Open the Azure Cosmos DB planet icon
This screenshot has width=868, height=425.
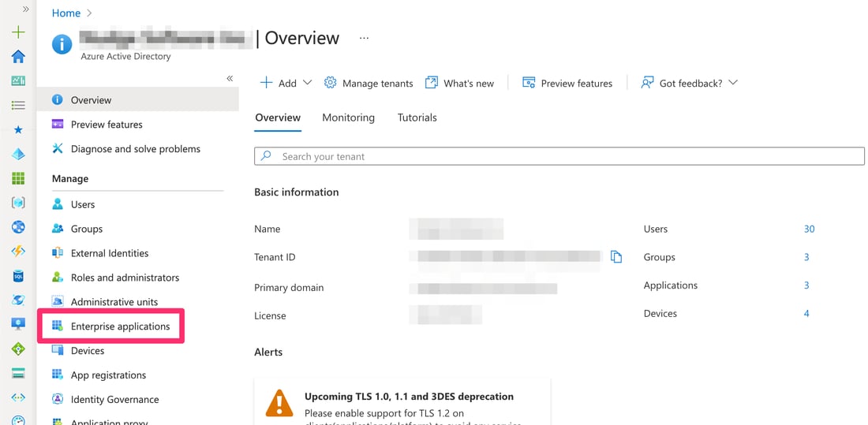pyautogui.click(x=18, y=300)
